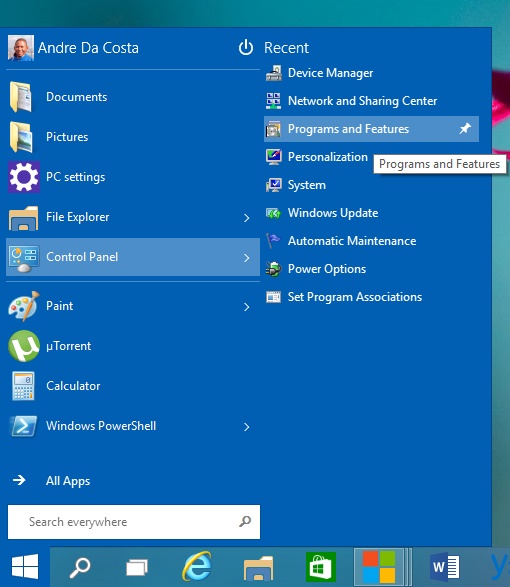Screen dimensions: 510x587
Task: Click the Device Manager icon
Action: [x=274, y=73]
